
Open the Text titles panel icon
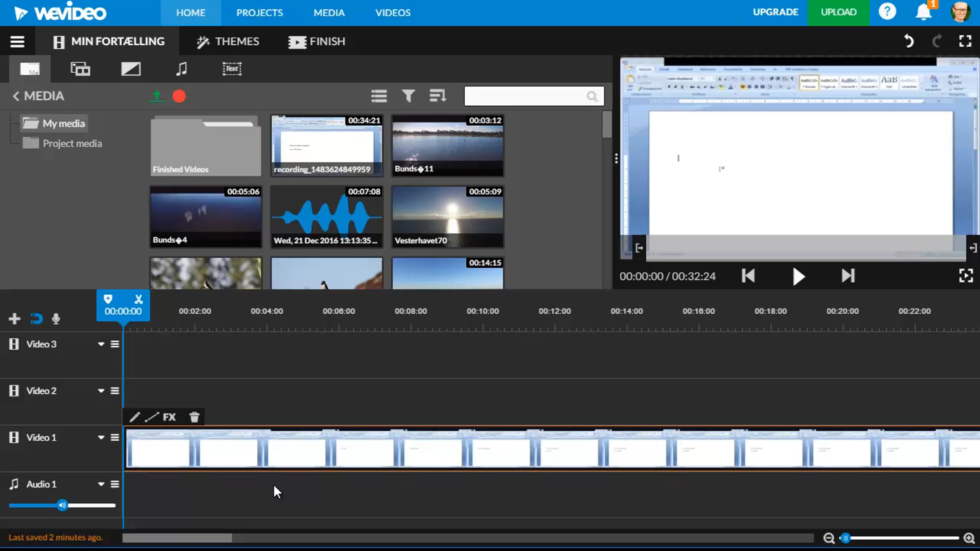[x=232, y=69]
